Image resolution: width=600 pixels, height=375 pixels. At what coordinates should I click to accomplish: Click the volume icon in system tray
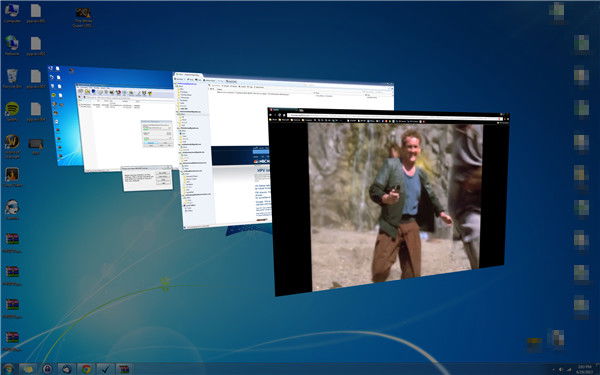coord(561,369)
